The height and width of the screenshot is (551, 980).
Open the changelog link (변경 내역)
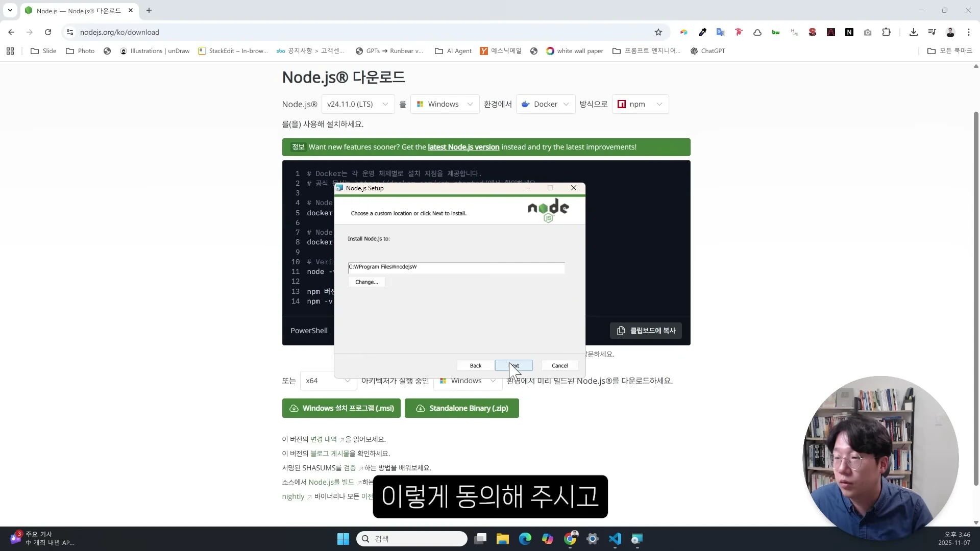tap(327, 439)
